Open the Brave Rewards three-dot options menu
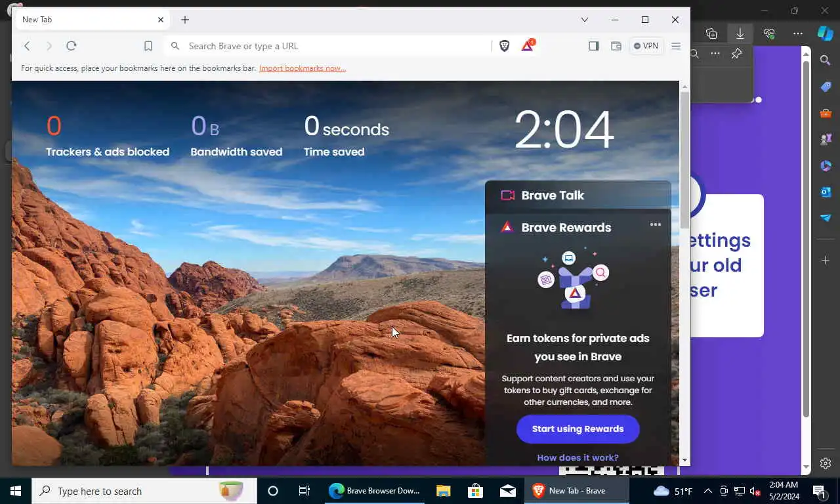Screen dimensions: 840x504 click(656, 224)
